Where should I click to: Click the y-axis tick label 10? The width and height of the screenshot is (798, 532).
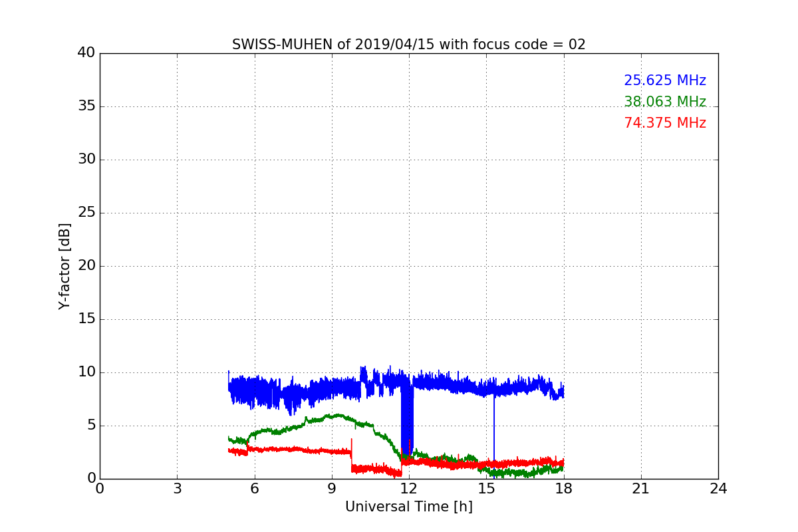click(x=86, y=372)
